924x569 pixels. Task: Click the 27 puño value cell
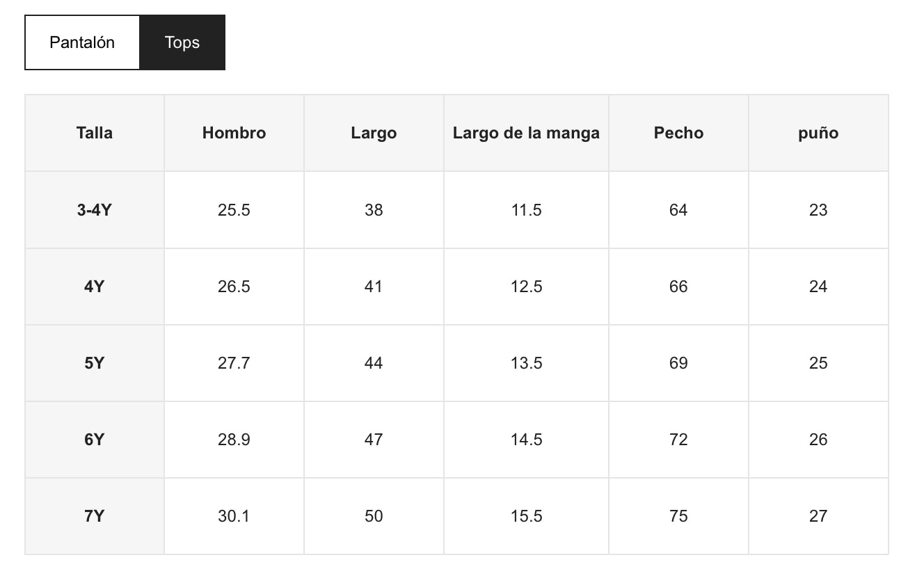[818, 516]
